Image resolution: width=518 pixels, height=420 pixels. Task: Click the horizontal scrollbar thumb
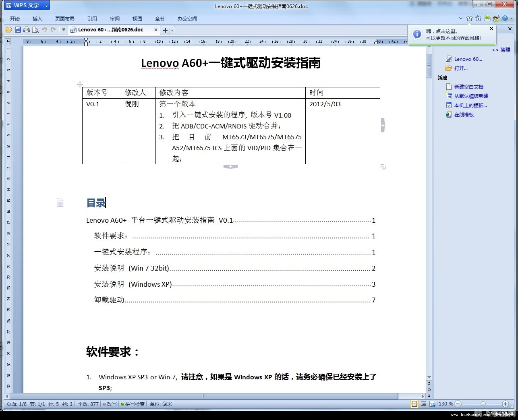click(203, 396)
